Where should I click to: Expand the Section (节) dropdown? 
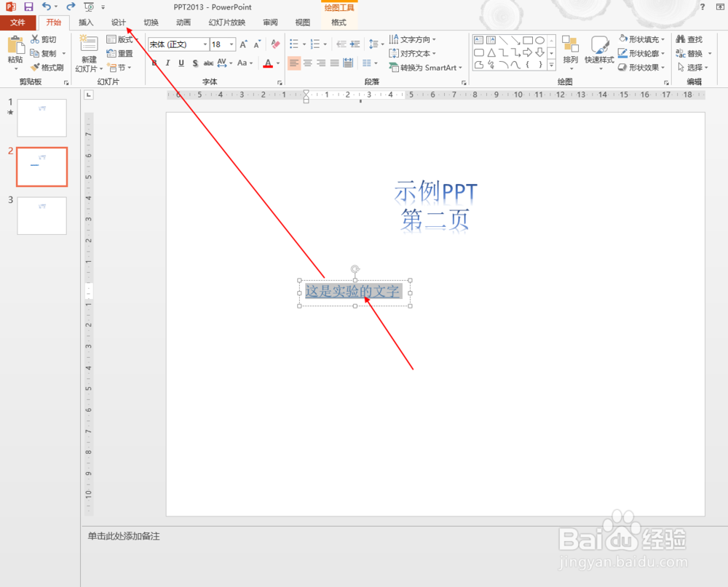(x=119, y=68)
